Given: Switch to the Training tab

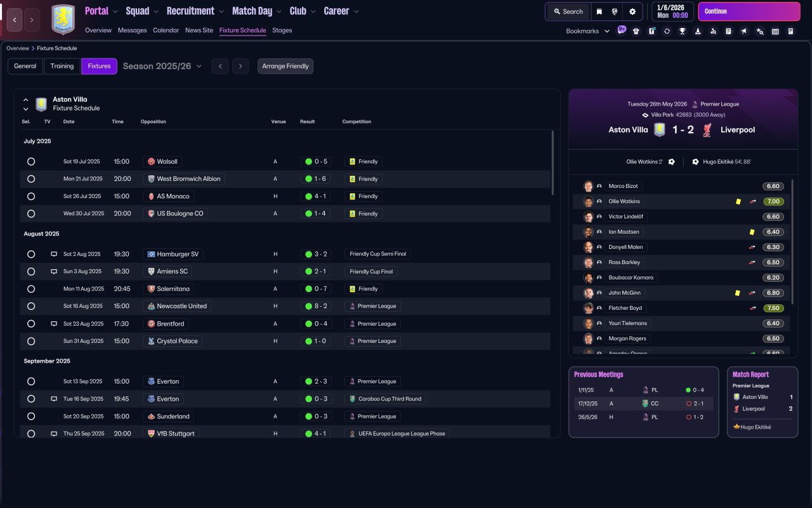Looking at the screenshot, I should click(62, 66).
